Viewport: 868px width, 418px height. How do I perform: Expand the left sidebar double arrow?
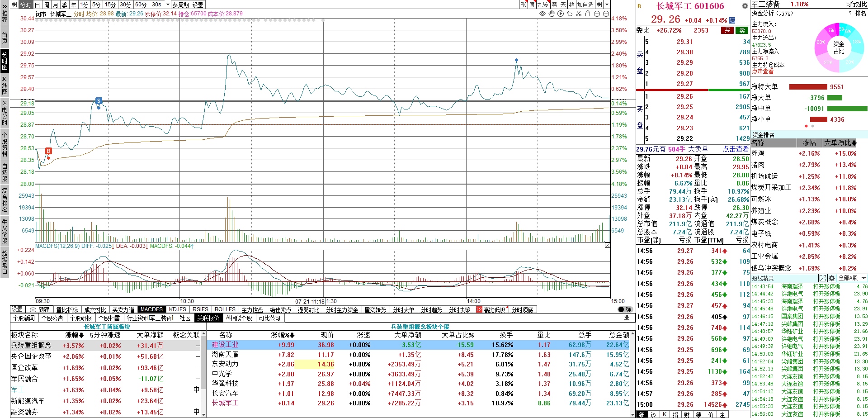point(5,6)
